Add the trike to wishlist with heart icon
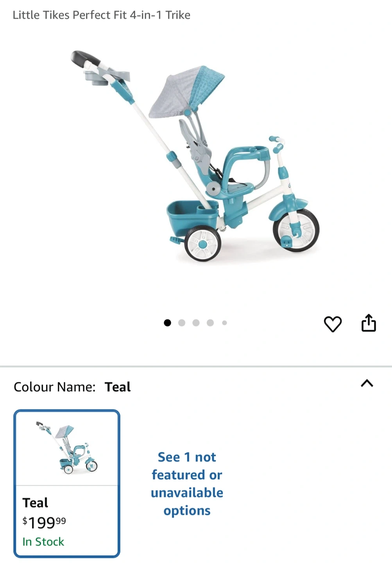 pos(333,324)
